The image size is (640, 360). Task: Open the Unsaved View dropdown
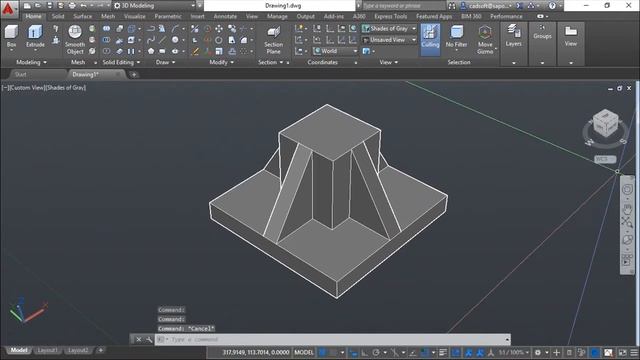tap(389, 40)
